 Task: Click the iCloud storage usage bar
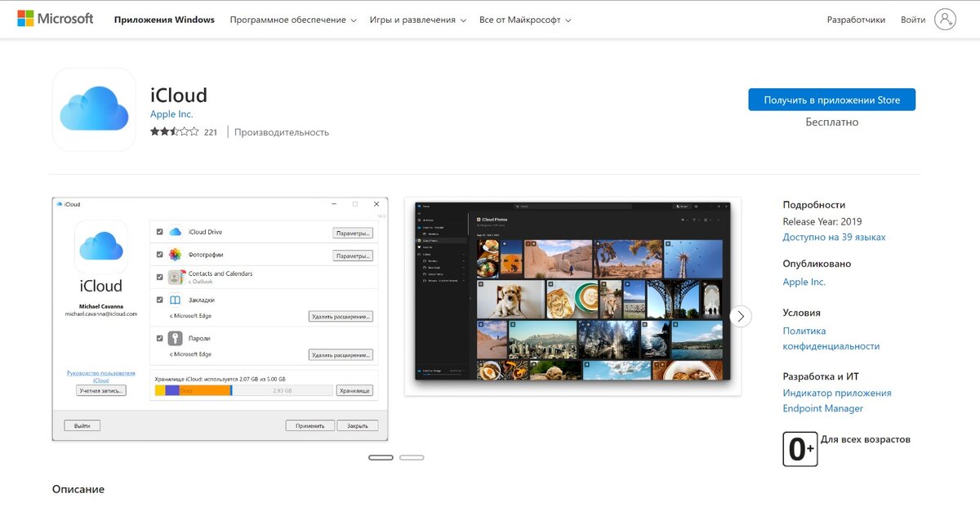pyautogui.click(x=245, y=390)
